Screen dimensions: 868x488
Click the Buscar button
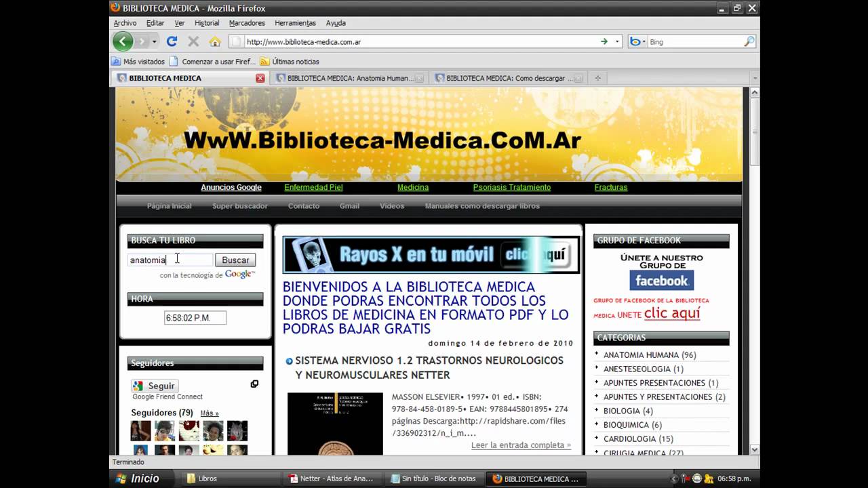pyautogui.click(x=235, y=260)
